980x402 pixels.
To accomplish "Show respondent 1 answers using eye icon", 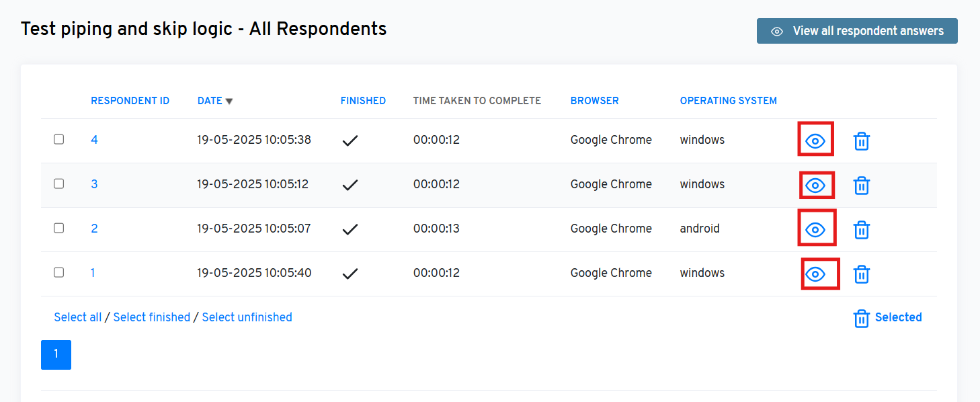I will (815, 274).
